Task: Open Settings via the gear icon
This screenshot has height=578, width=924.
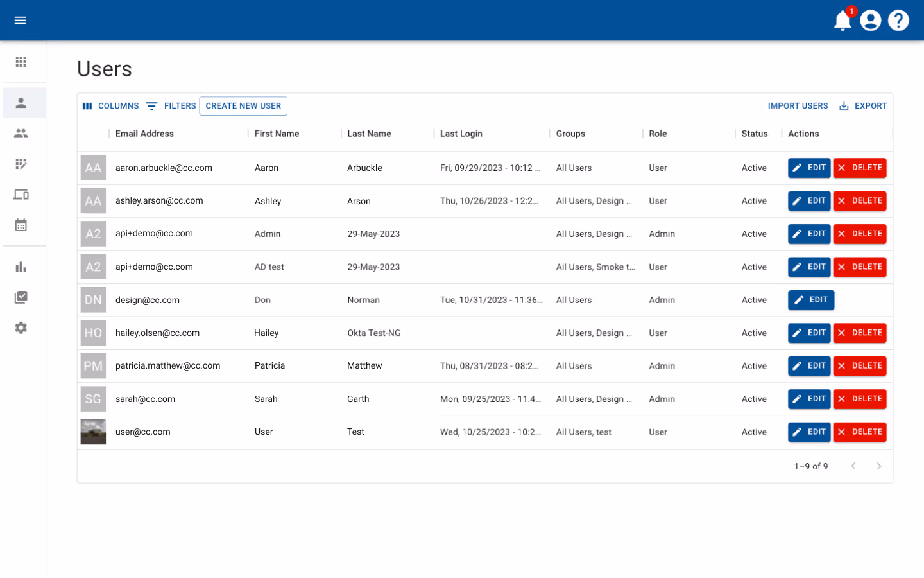Action: pyautogui.click(x=21, y=328)
